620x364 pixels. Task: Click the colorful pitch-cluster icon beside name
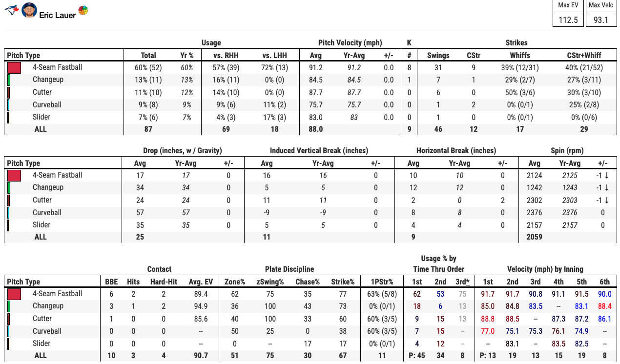83,10
